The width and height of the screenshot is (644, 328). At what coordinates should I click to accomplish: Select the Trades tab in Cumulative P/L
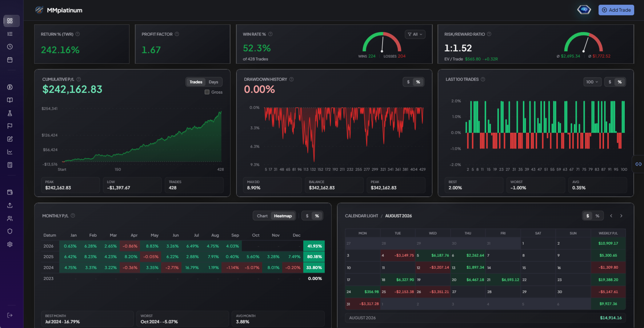pos(196,82)
